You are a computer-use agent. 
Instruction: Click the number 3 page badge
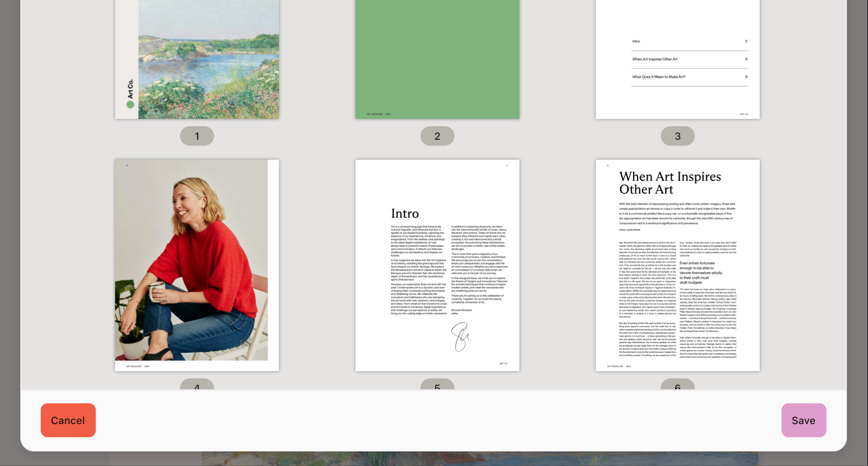click(677, 136)
